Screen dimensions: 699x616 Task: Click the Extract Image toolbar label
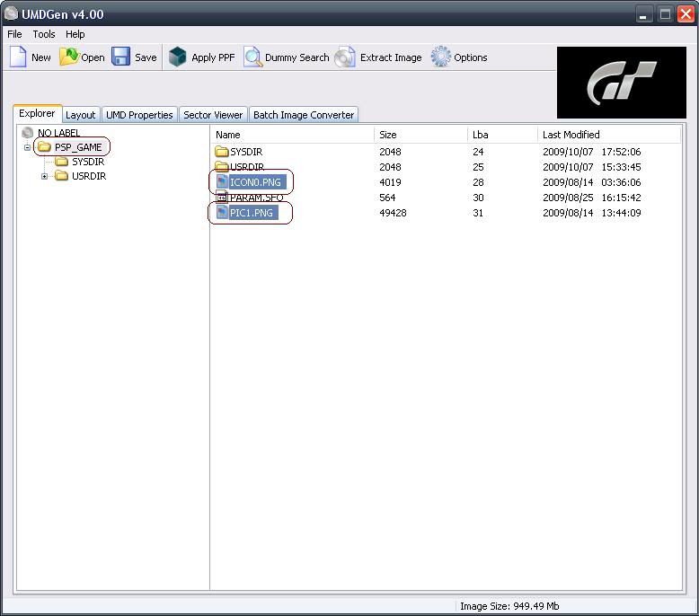[x=391, y=57]
